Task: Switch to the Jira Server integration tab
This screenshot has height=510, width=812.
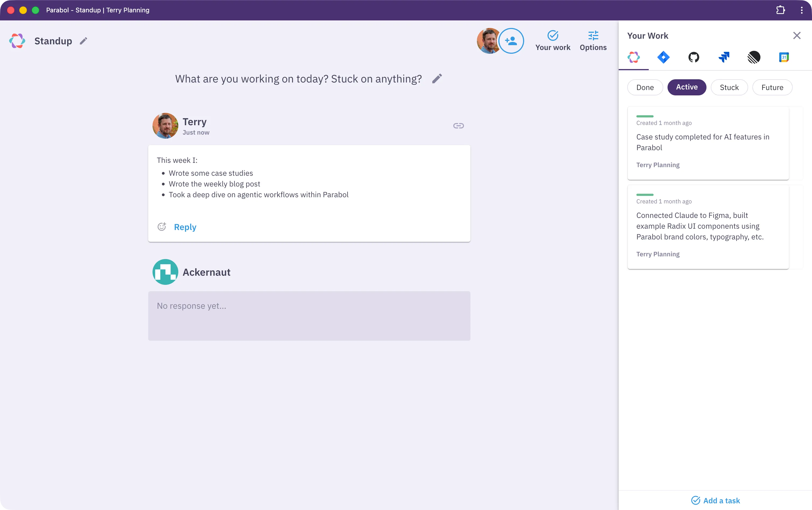Action: (x=724, y=57)
